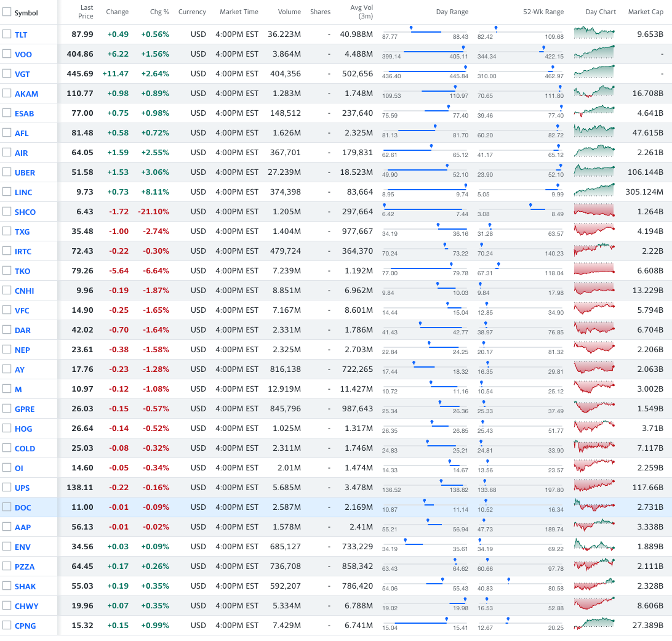Sort by 52-Wk Range column header
Screen dimensions: 672x641
(x=543, y=12)
